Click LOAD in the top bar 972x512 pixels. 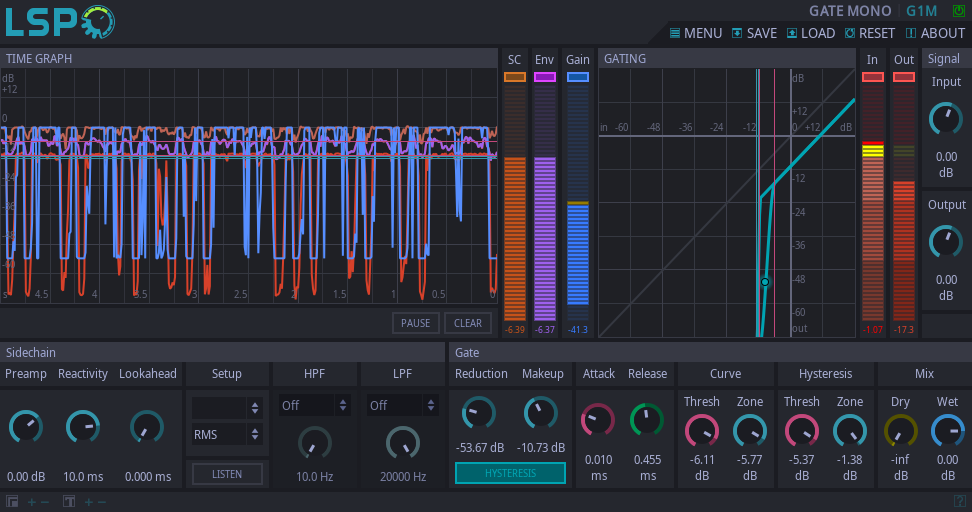(811, 33)
